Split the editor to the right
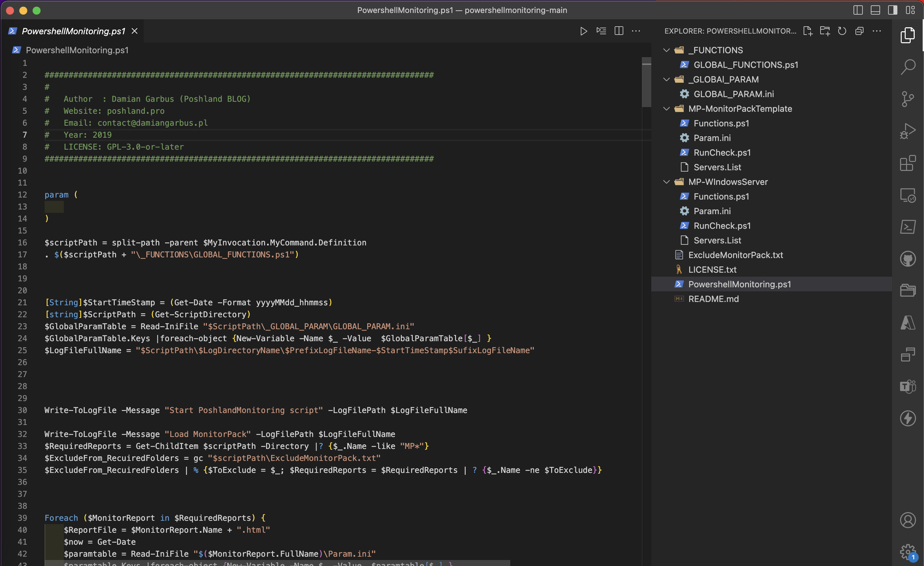 [x=619, y=31]
